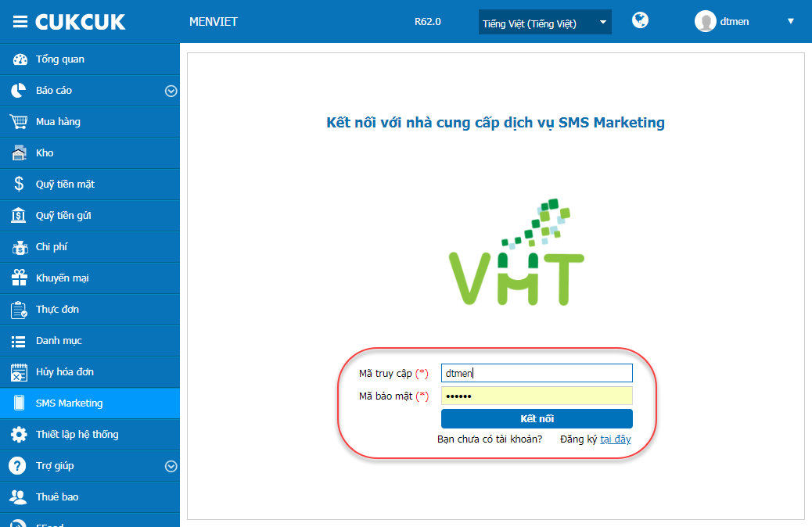Focus the Mã bảo mật password field
Viewport: 812px width, 527px height.
537,396
